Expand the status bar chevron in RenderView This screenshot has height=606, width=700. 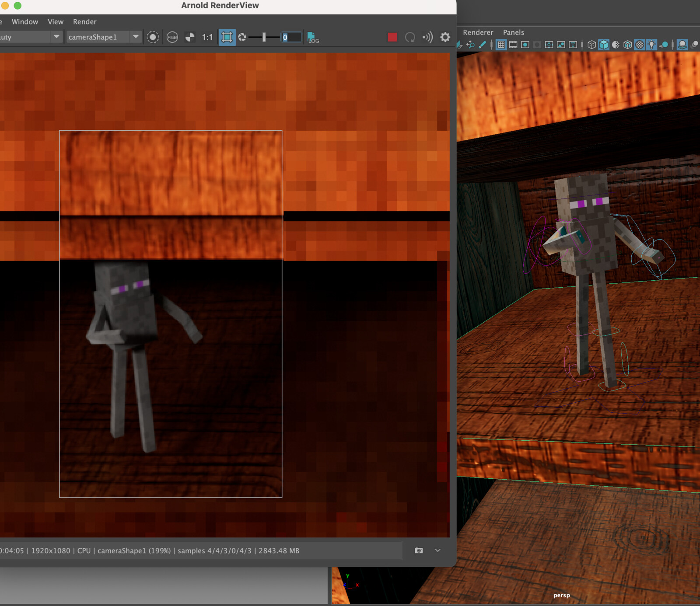click(x=437, y=550)
